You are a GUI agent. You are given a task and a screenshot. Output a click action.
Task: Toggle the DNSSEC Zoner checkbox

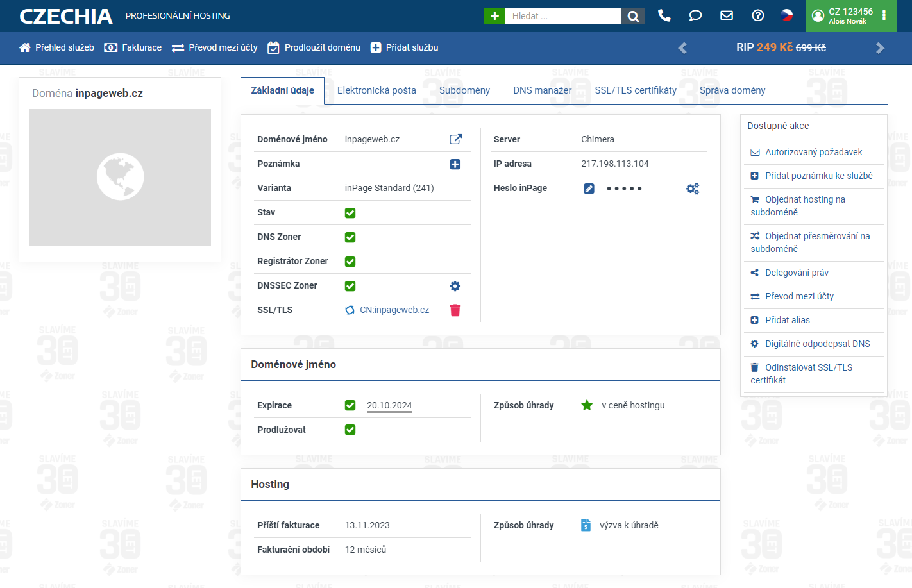pos(350,286)
